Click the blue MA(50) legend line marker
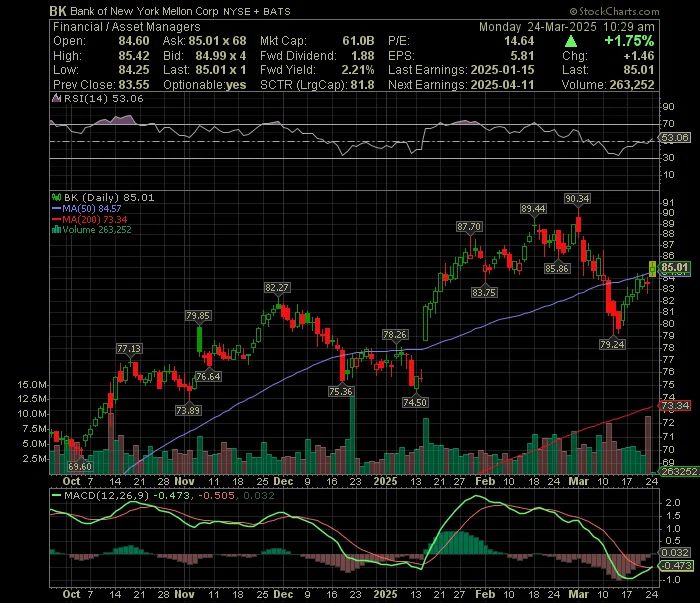 tap(57, 208)
